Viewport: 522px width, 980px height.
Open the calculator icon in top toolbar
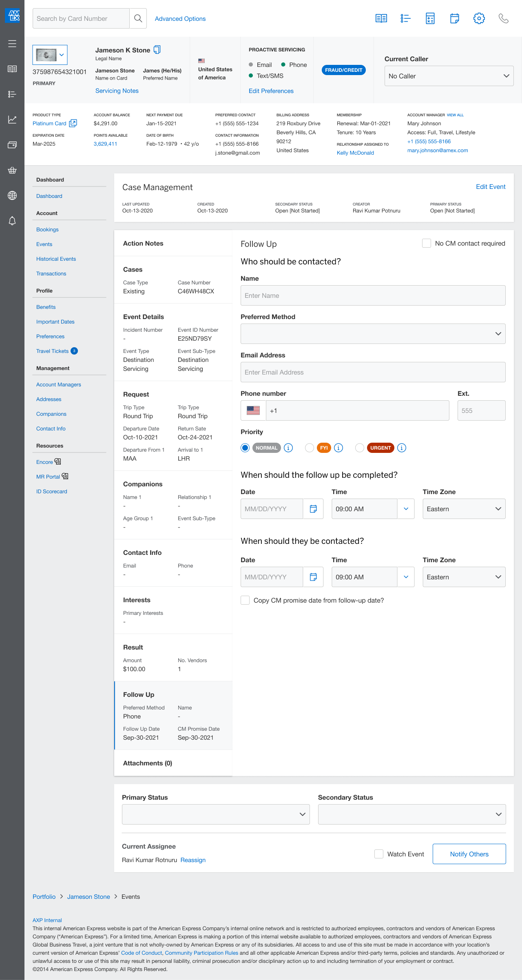pyautogui.click(x=430, y=18)
